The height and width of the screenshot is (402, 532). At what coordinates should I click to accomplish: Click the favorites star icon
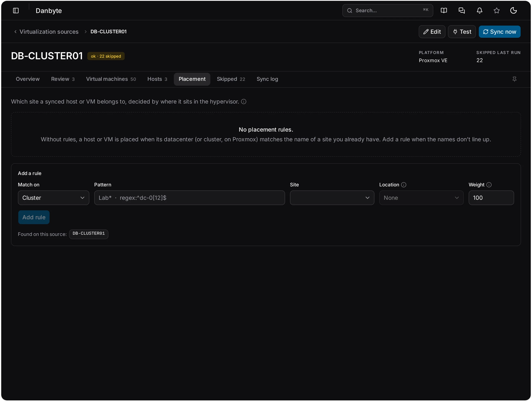pos(496,11)
